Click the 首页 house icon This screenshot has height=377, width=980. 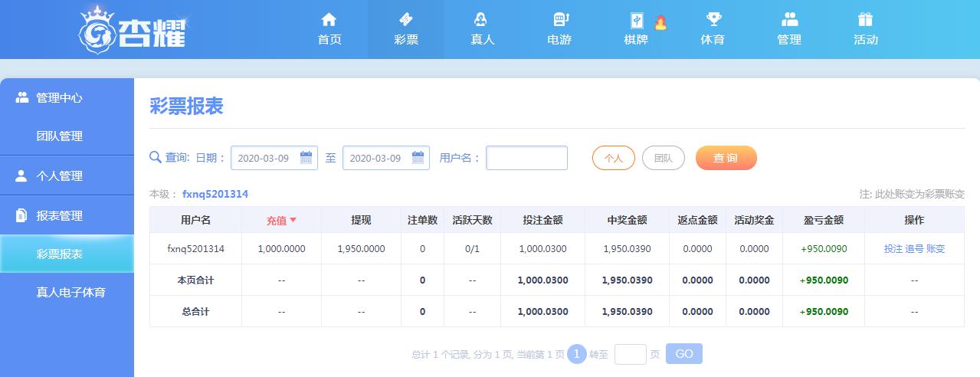click(329, 19)
